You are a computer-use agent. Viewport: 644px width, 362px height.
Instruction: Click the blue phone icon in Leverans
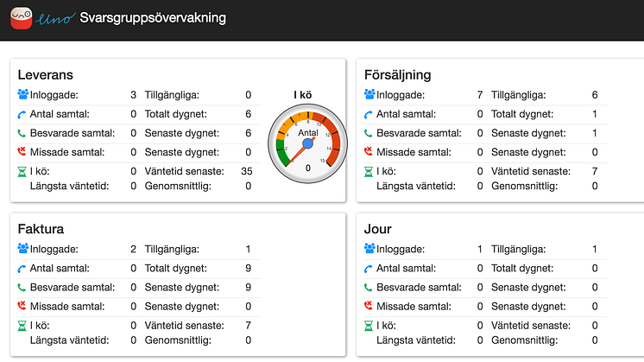[22, 114]
